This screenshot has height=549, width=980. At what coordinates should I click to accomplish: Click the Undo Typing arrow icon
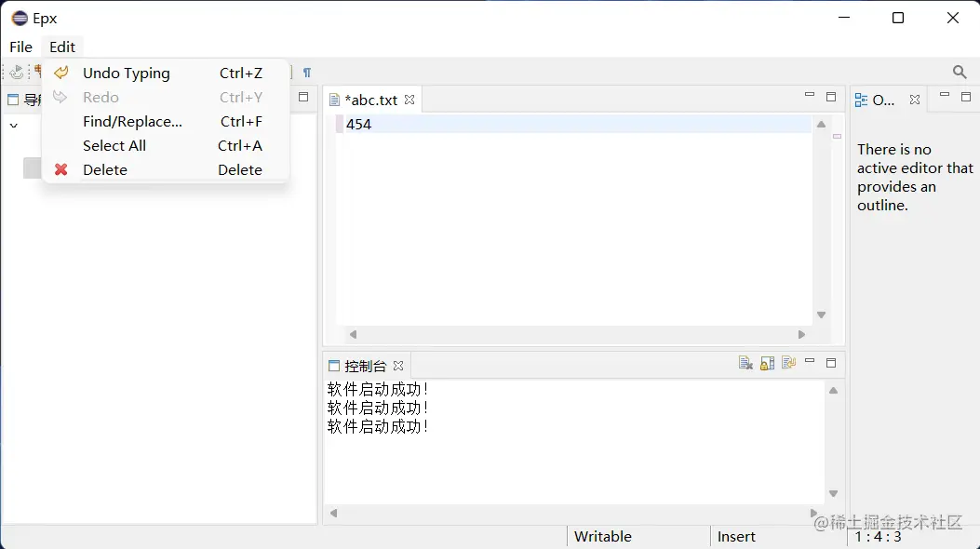[60, 74]
